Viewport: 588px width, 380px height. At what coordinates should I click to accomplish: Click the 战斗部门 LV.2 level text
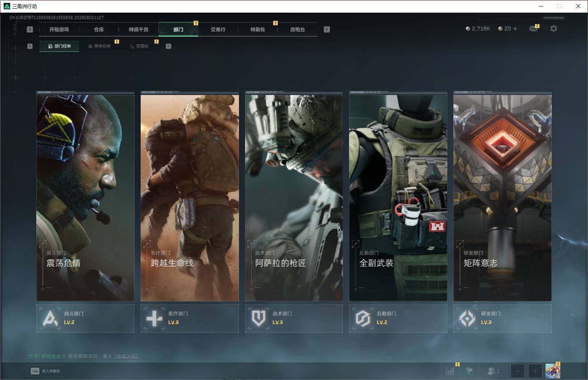pyautogui.click(x=69, y=322)
